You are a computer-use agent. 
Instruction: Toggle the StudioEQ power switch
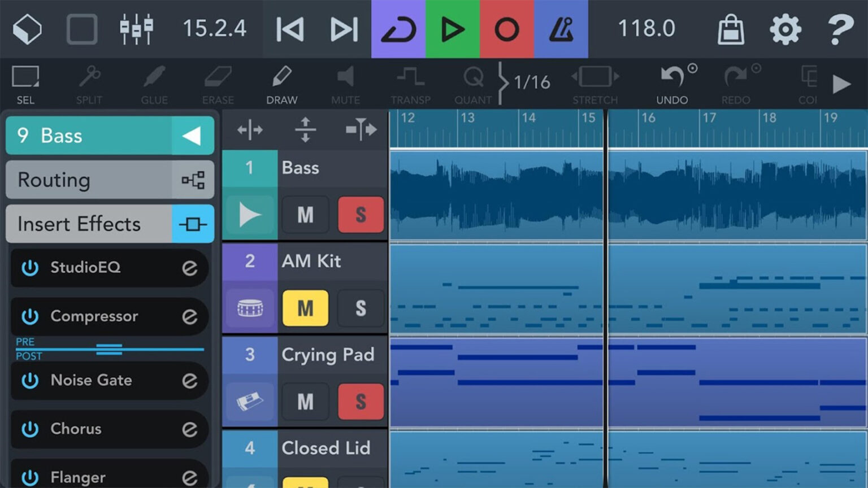(30, 268)
